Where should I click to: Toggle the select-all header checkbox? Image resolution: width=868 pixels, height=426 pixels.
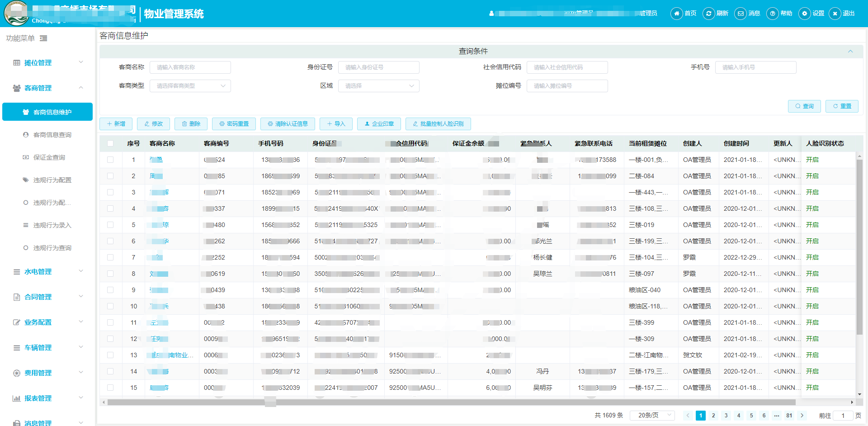point(110,143)
